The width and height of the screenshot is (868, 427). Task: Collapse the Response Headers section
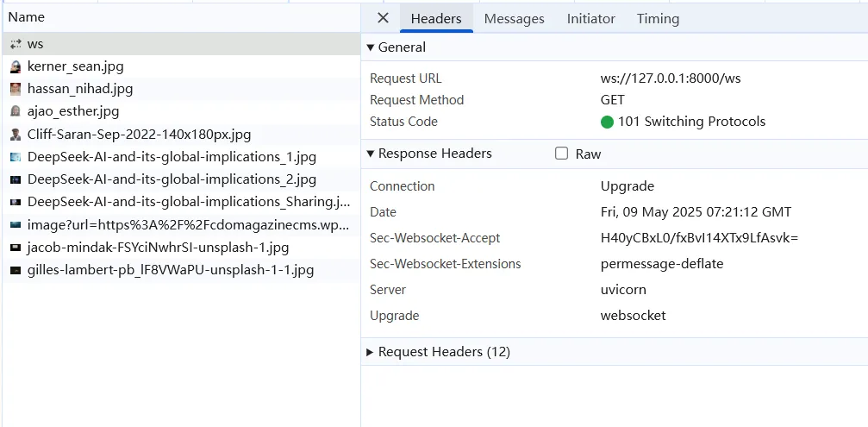(371, 154)
